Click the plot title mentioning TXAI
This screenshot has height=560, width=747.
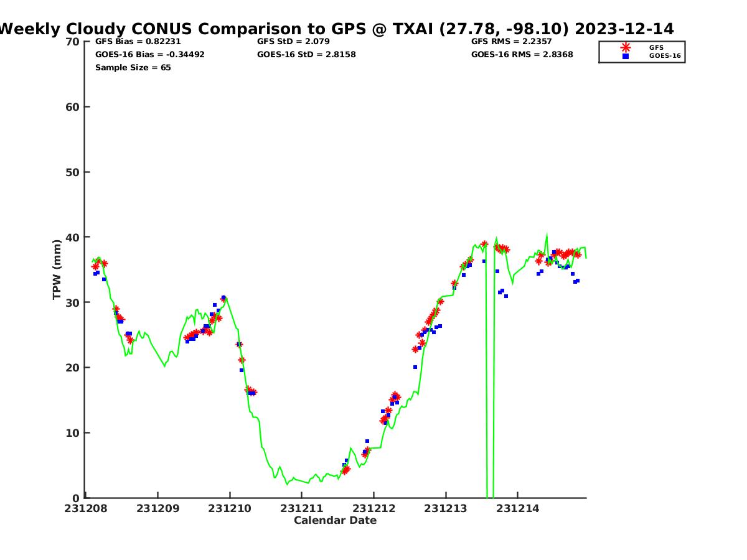pos(336,29)
